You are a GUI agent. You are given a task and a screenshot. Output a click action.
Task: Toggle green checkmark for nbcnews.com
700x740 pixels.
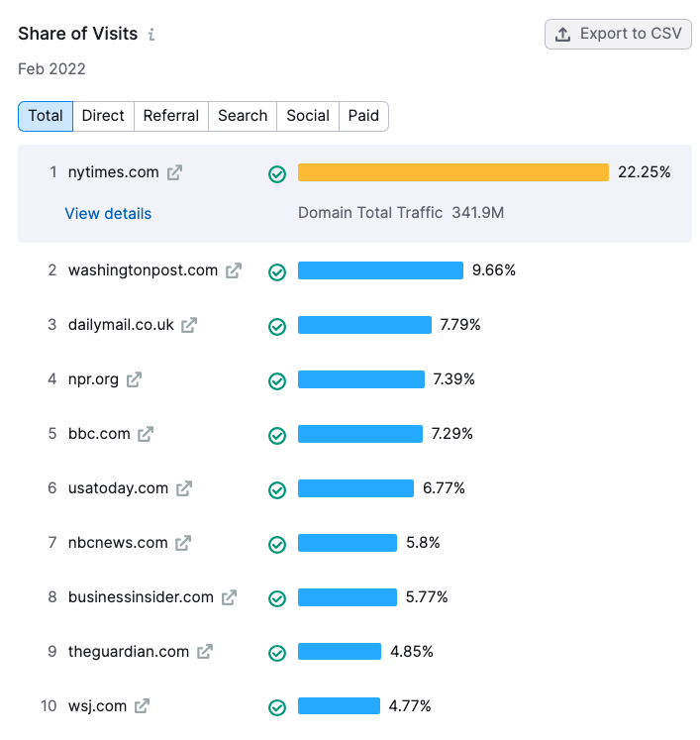pyautogui.click(x=277, y=545)
